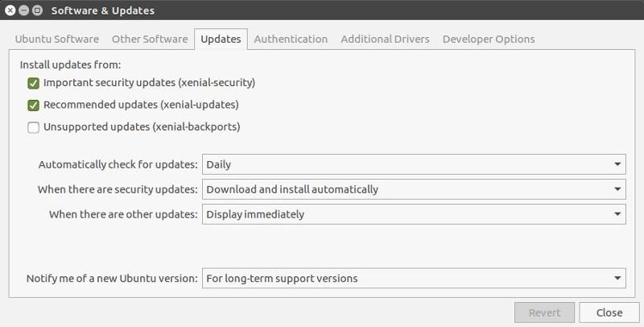
Task: Enable Unsupported updates (xenial-backports)
Action: click(34, 126)
